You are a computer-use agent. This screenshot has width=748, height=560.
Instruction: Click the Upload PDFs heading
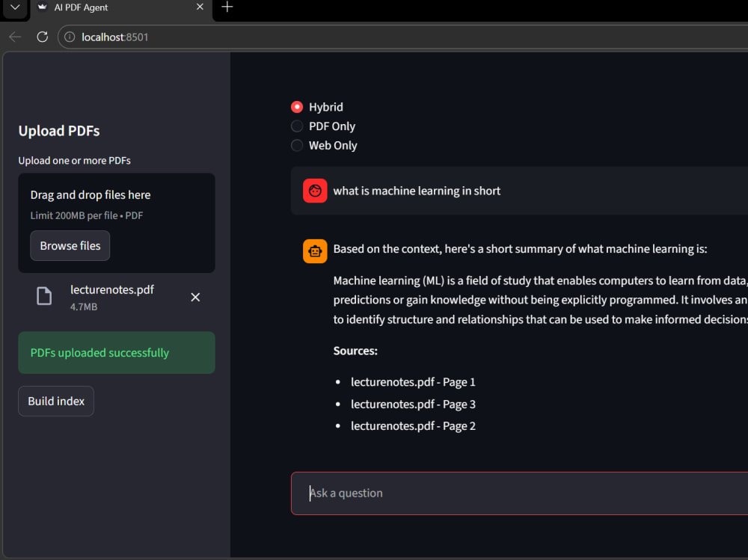59,131
